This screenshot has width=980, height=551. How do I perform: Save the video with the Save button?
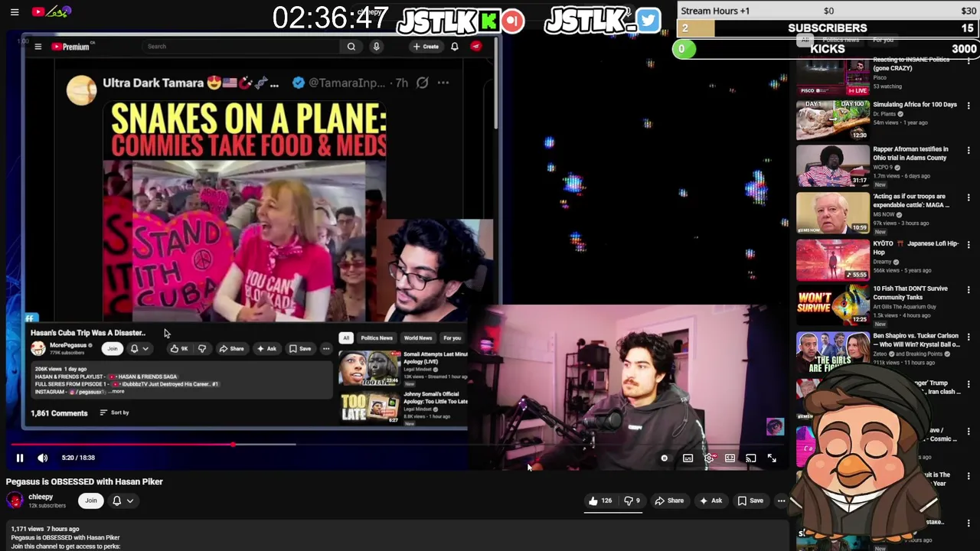750,500
